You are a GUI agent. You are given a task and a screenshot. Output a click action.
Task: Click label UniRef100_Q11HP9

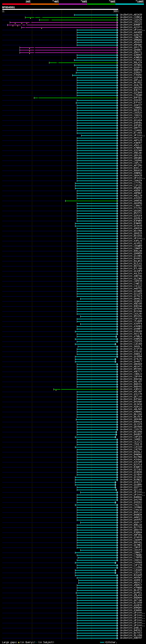131,271
